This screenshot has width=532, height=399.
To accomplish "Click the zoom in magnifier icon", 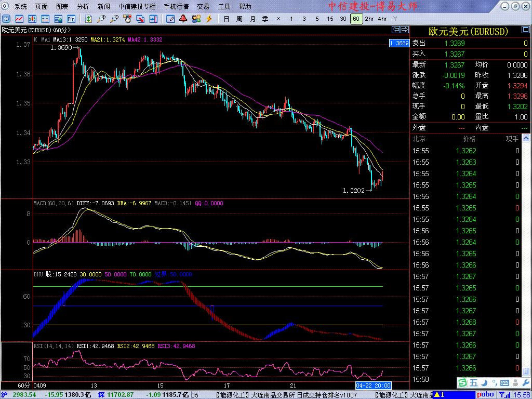I will pyautogui.click(x=101, y=19).
